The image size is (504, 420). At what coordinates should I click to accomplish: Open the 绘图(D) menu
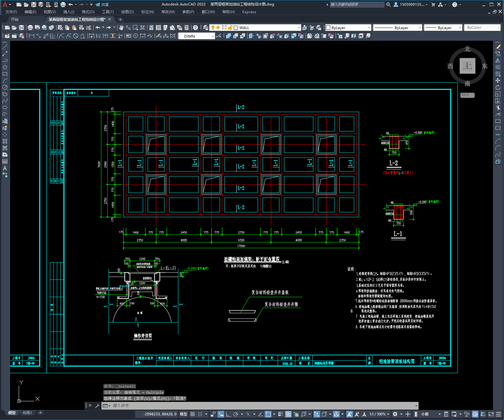[x=127, y=12]
